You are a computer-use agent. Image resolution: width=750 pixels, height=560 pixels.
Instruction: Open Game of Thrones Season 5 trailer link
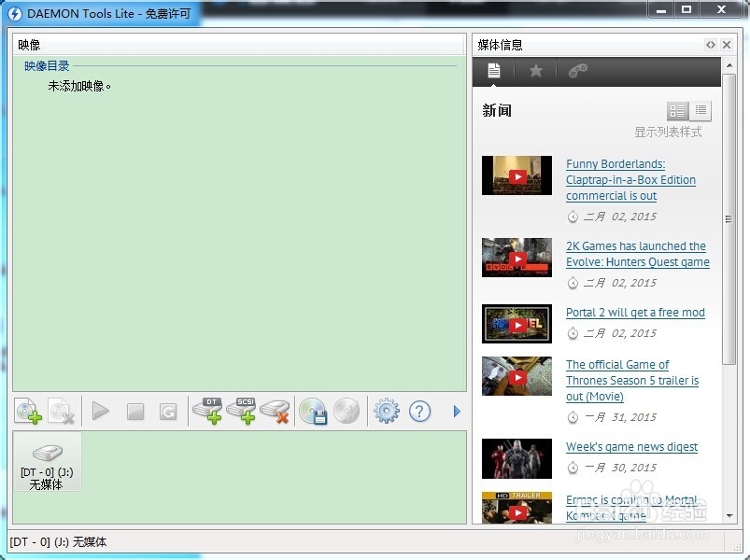tap(632, 381)
